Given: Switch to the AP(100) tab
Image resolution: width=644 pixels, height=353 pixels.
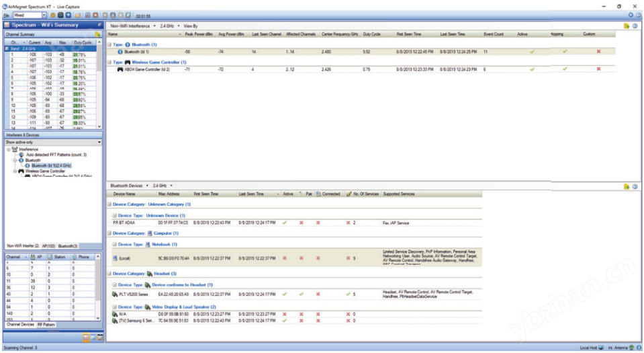Looking at the screenshot, I should (x=50, y=246).
